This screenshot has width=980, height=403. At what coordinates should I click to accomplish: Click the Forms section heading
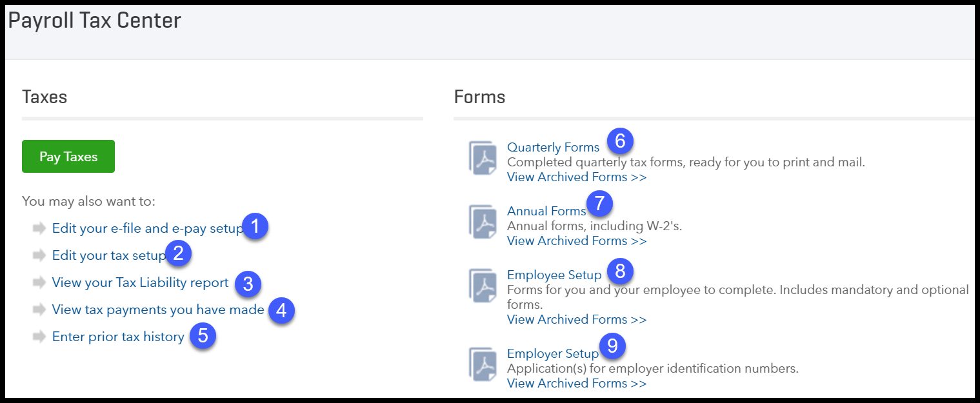[x=480, y=97]
